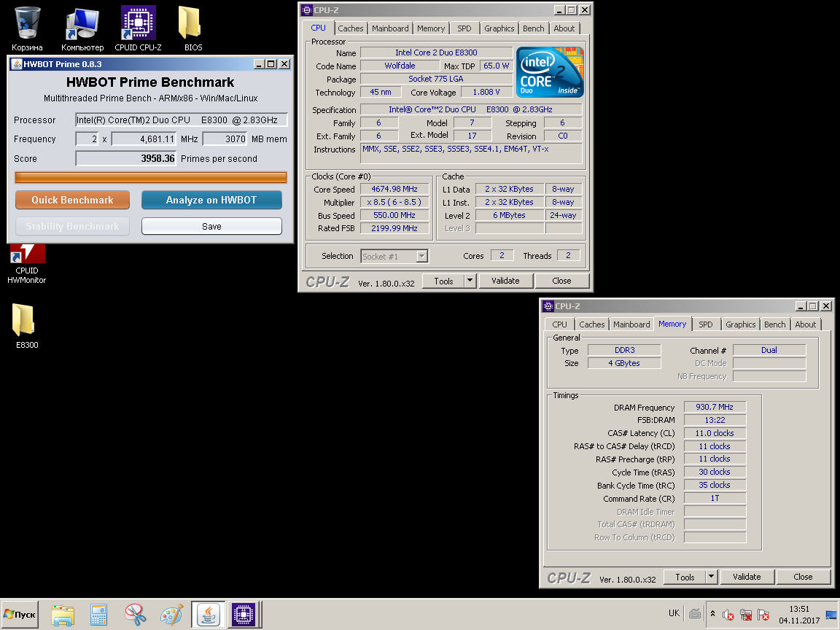Show hidden tray icons arrow

[712, 614]
